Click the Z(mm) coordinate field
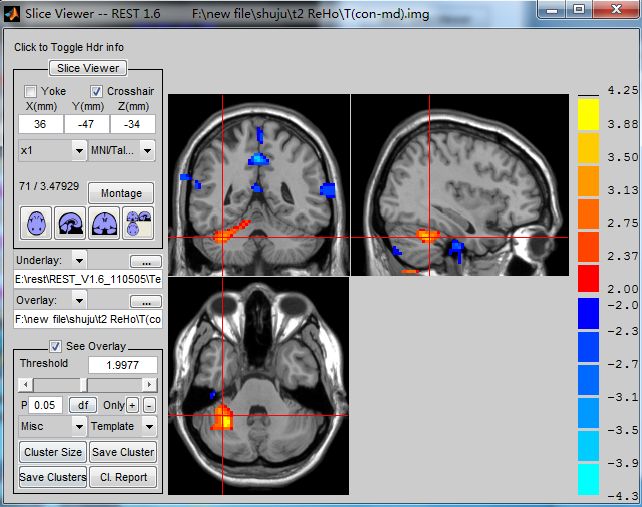 point(133,124)
